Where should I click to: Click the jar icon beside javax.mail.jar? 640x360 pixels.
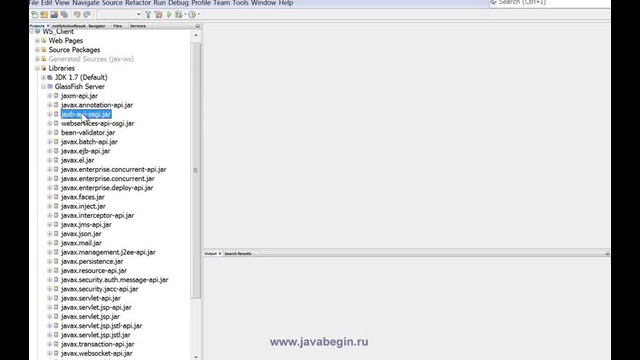click(x=56, y=243)
